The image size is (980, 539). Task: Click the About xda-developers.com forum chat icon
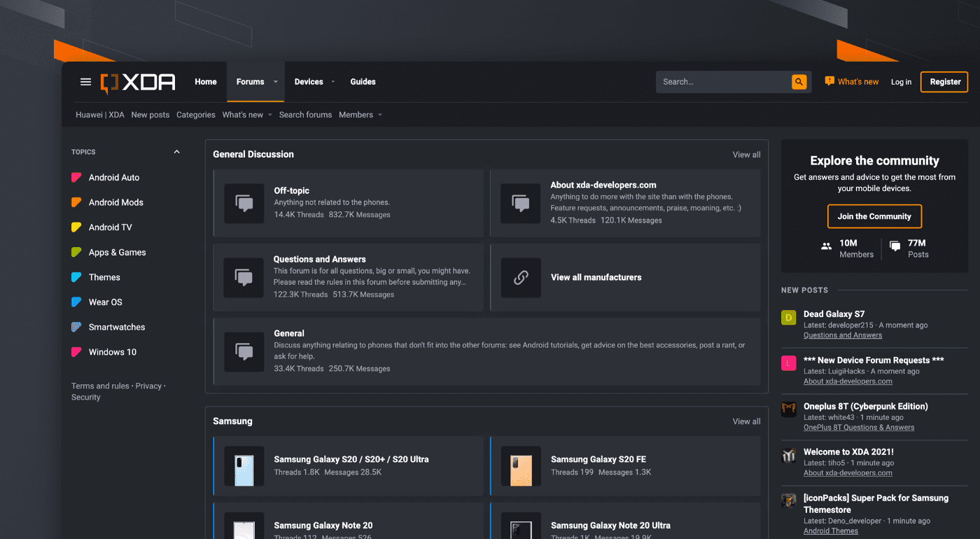tap(521, 204)
